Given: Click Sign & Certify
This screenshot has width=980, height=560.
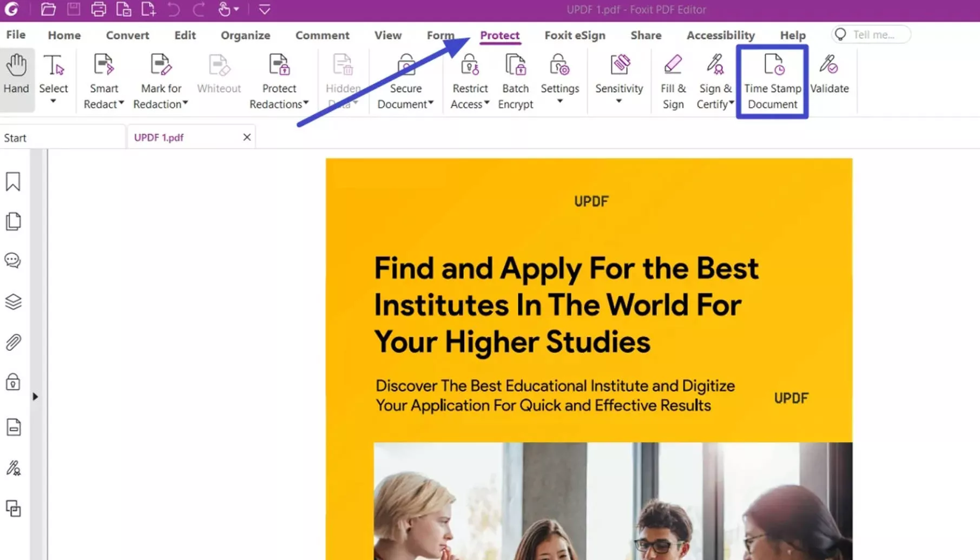Looking at the screenshot, I should click(x=715, y=81).
